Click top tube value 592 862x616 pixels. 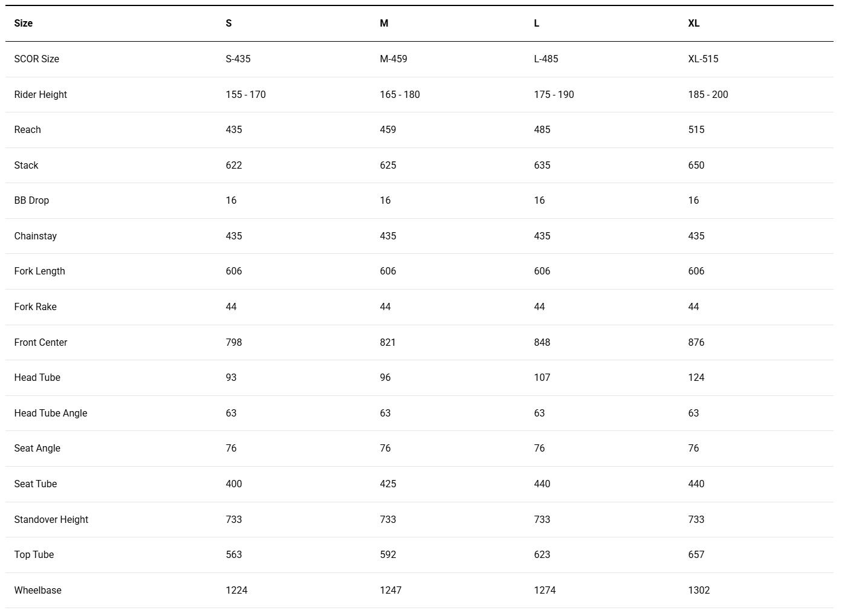coord(387,555)
